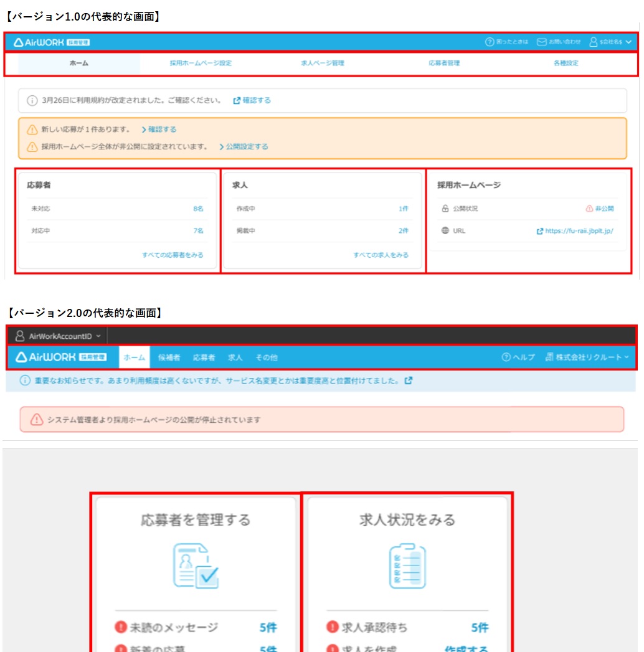Click the 公開設定する link

pyautogui.click(x=244, y=147)
